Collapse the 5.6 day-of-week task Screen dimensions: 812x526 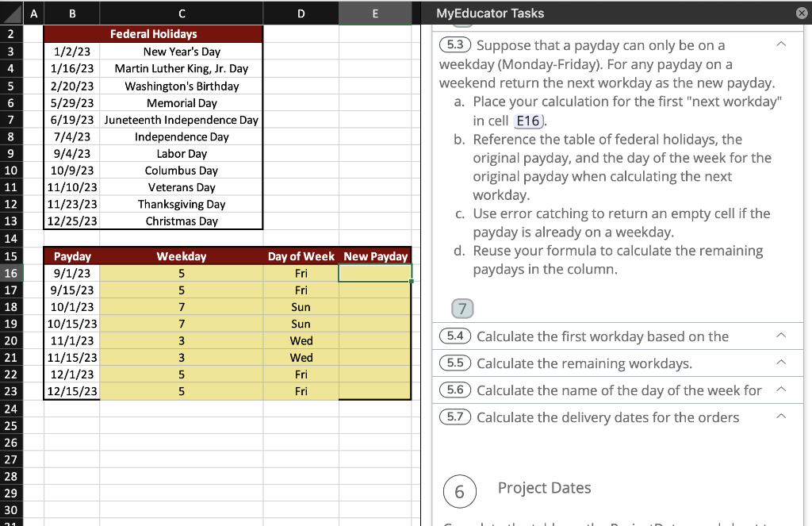click(x=781, y=390)
